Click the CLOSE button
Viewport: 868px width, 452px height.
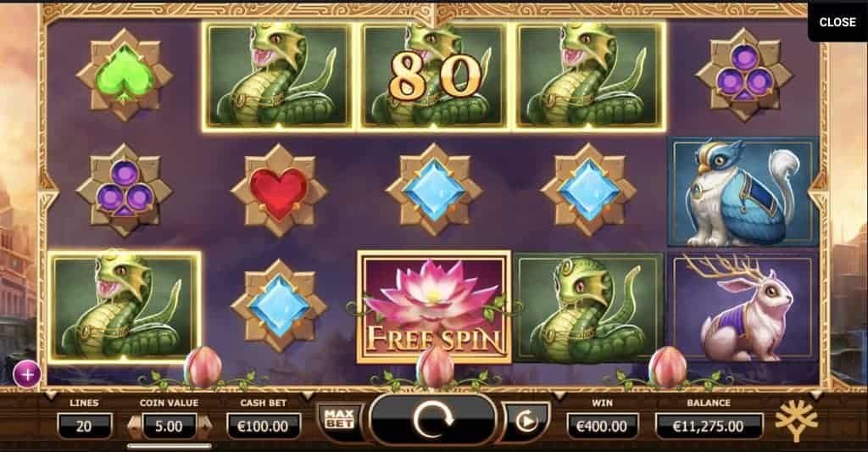coord(837,21)
